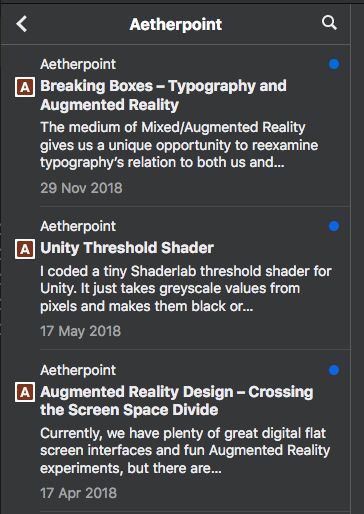Click Aetherpoint source label above Unity Threshold Shader
The height and width of the screenshot is (514, 364).
point(78,226)
